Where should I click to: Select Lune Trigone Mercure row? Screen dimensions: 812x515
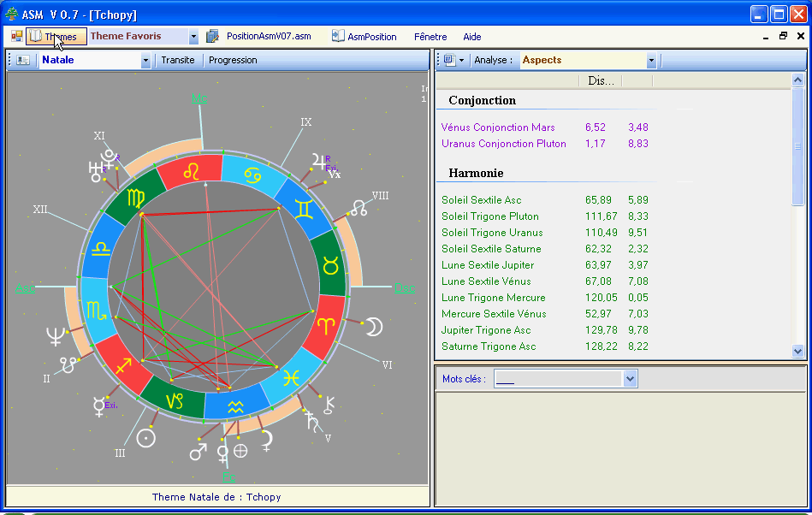(544, 298)
